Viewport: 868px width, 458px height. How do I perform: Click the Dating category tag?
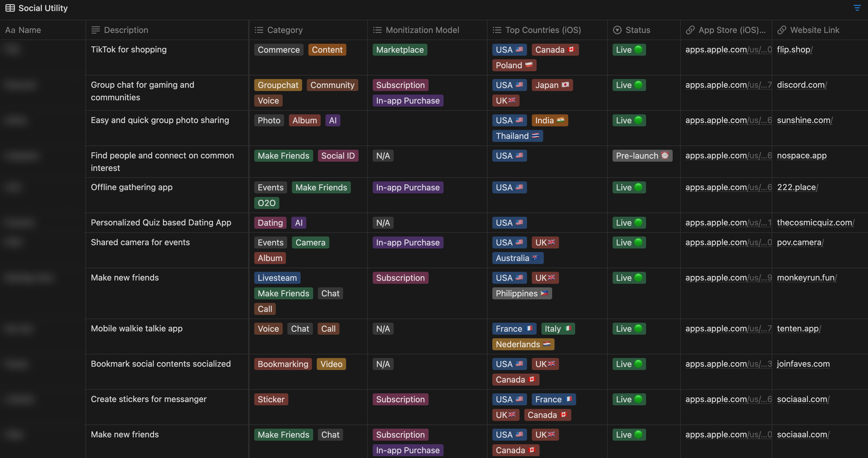coord(270,223)
